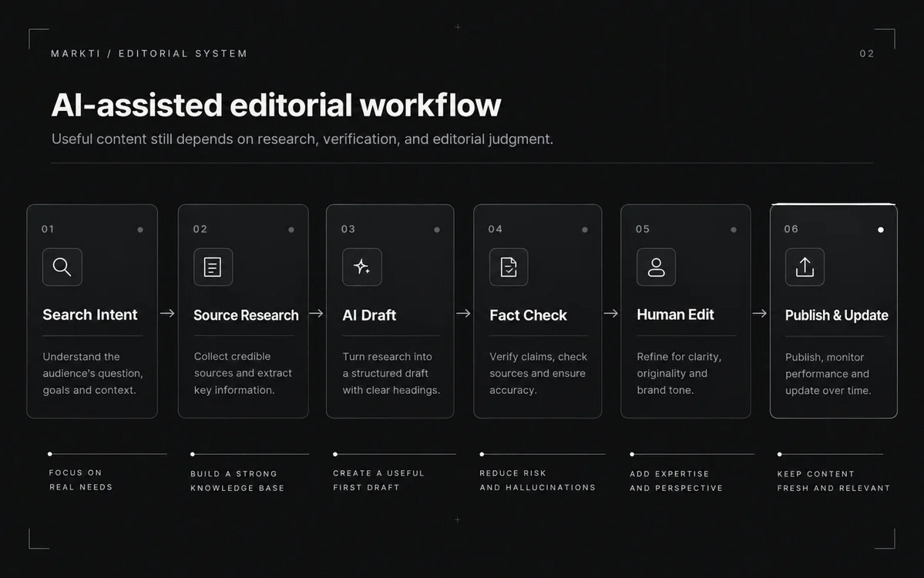Screen dimensions: 924x578
Task: Click the timeline dot above 'CREATE A USEFUL'
Action: pos(335,454)
